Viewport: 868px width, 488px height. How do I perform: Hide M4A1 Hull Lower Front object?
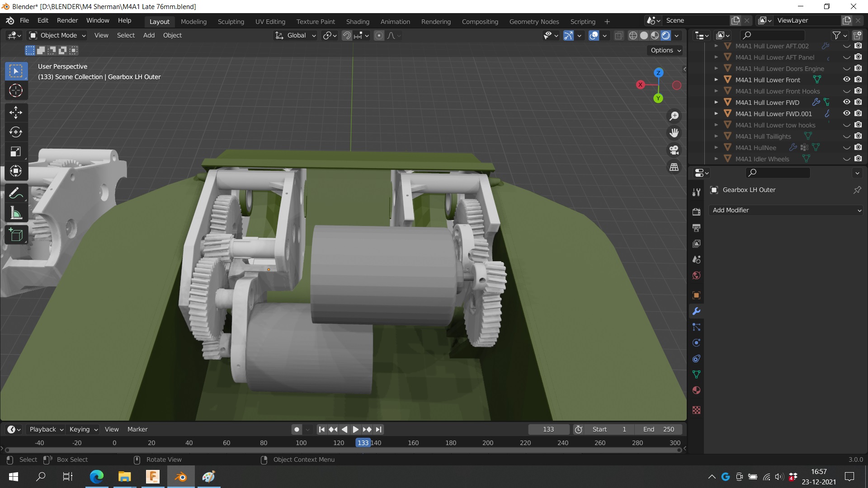846,80
